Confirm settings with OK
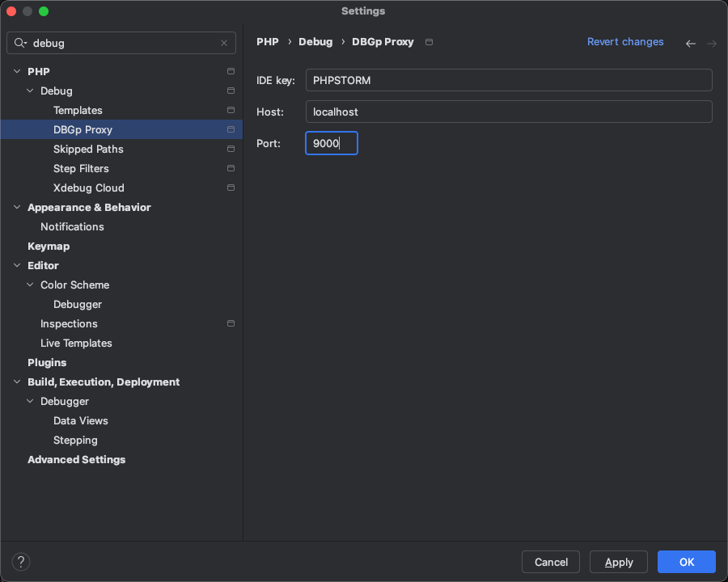Screen dimensions: 728x582 [x=686, y=562]
